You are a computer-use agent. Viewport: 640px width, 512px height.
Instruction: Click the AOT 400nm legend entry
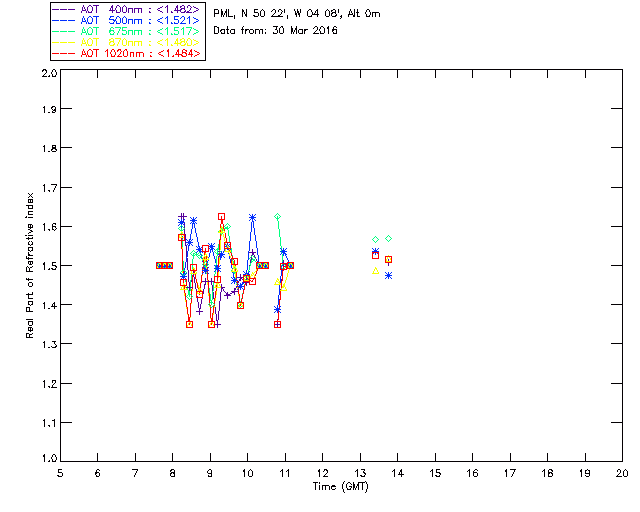pos(126,9)
